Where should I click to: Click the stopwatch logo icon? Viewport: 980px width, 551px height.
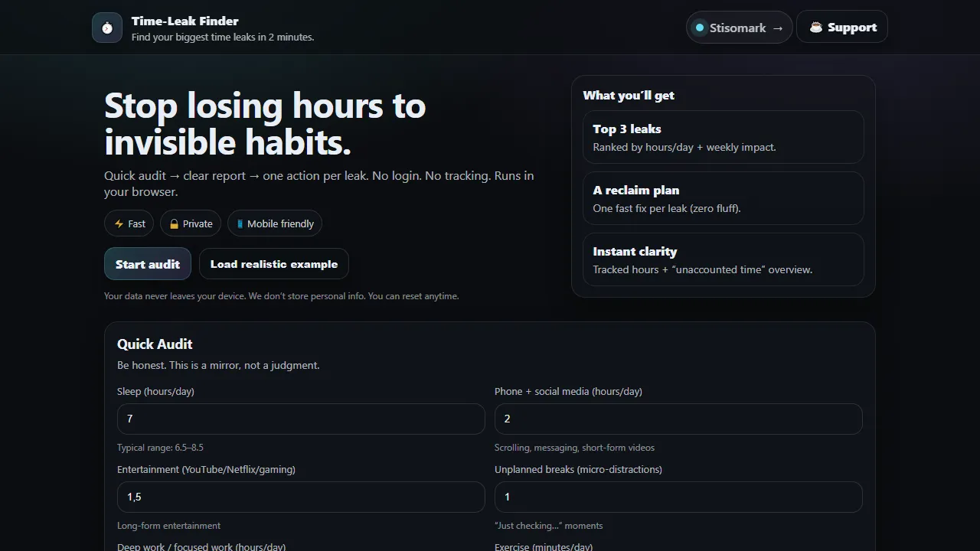[x=106, y=28]
